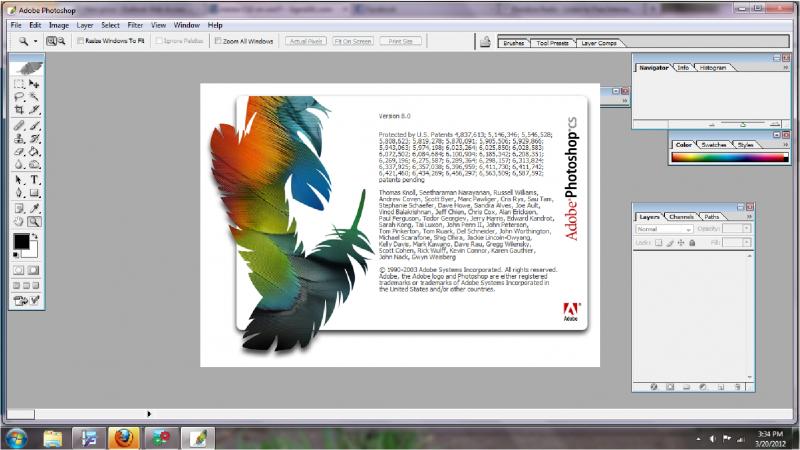Open the Filter menu

[x=135, y=25]
